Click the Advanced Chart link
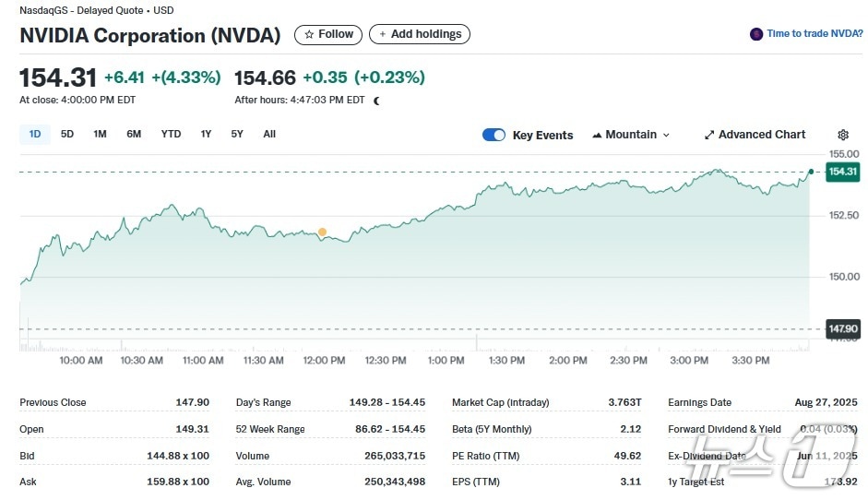 (x=761, y=135)
